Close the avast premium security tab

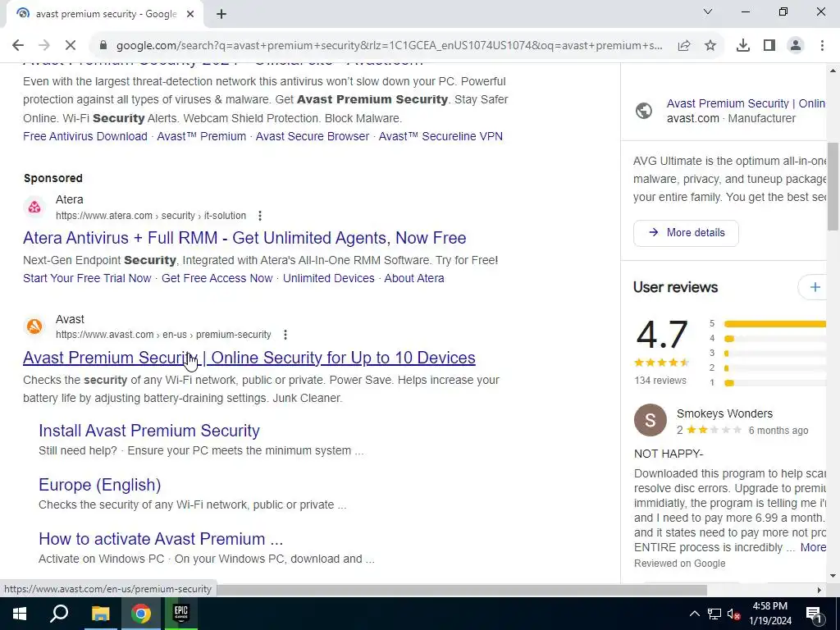pyautogui.click(x=190, y=14)
